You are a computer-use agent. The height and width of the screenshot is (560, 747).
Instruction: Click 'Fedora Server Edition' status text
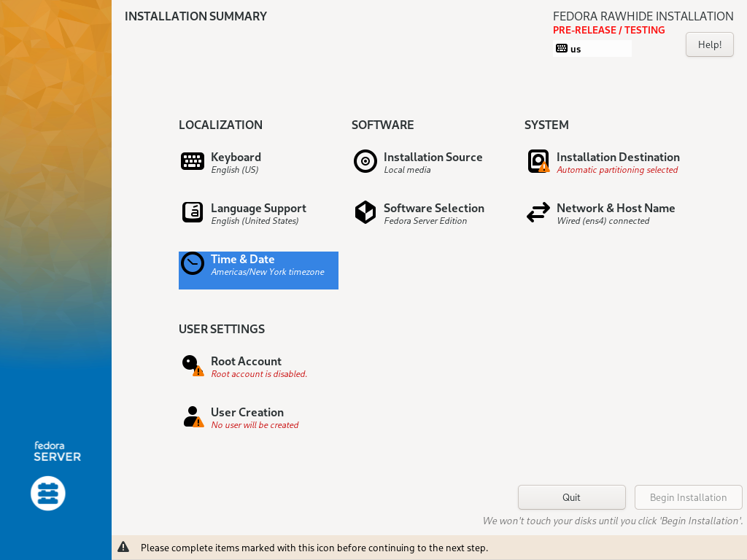tap(425, 221)
